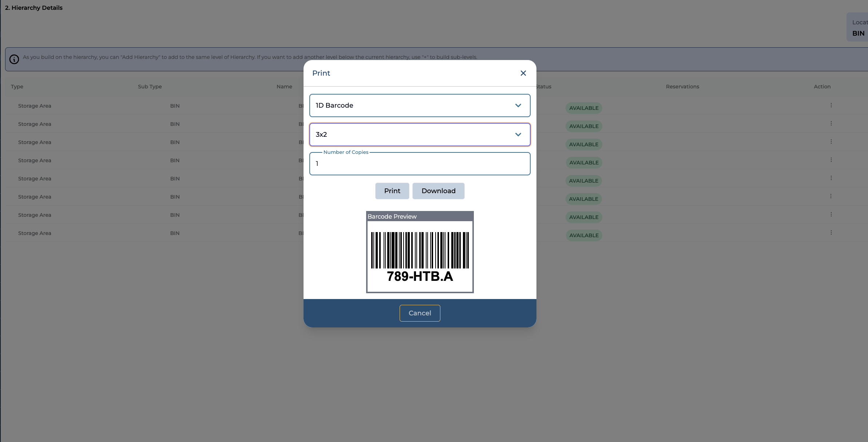This screenshot has height=442, width=868.
Task: Open action menu for second Storage Area row
Action: tap(831, 123)
